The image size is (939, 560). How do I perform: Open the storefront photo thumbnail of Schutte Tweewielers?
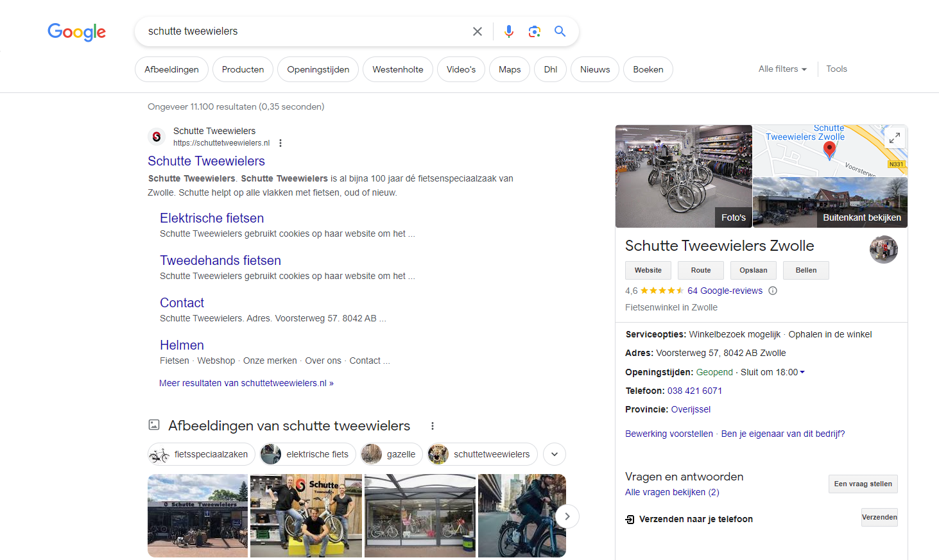point(198,515)
